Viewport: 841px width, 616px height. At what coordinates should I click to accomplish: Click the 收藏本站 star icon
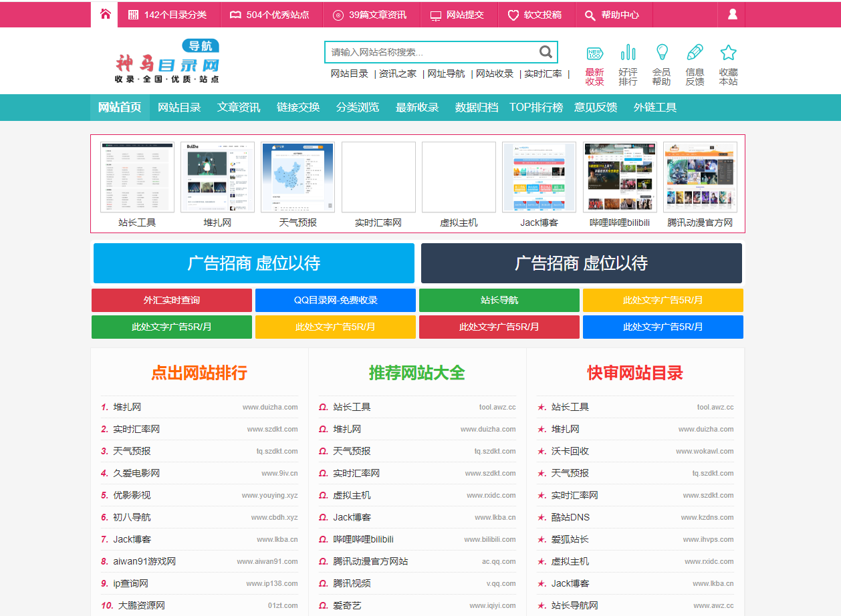click(728, 53)
